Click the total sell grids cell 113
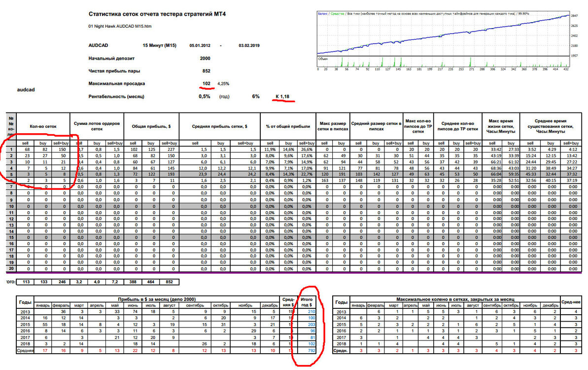The image size is (588, 370). coord(26,282)
